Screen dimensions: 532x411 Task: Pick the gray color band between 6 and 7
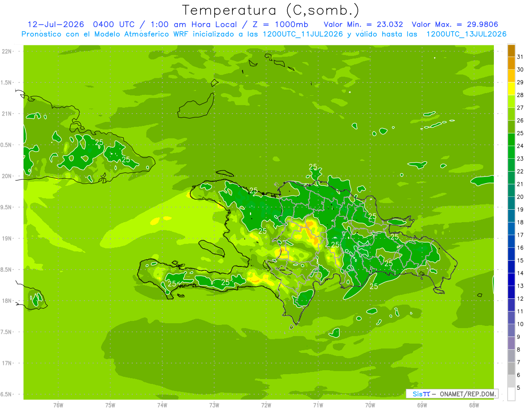pos(511,369)
